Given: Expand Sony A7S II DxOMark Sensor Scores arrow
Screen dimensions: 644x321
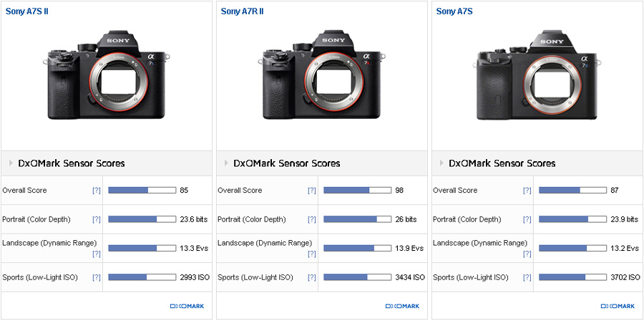Looking at the screenshot, I should coord(10,163).
